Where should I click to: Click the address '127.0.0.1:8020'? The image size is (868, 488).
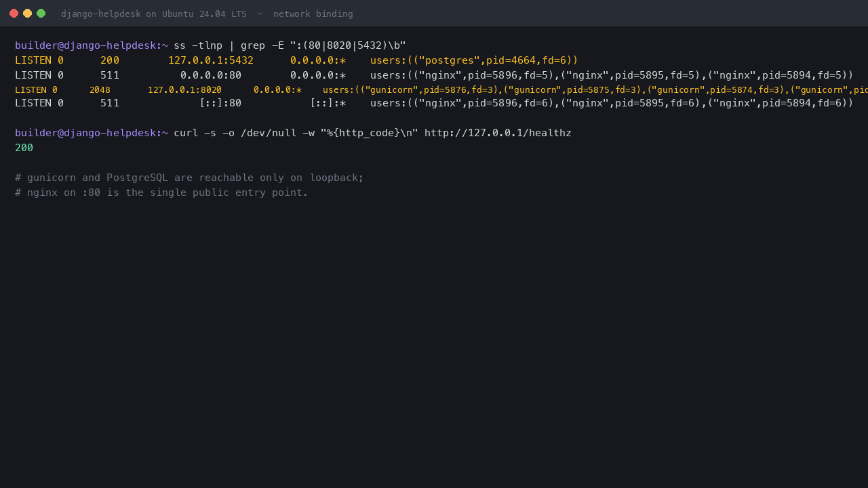pos(184,89)
